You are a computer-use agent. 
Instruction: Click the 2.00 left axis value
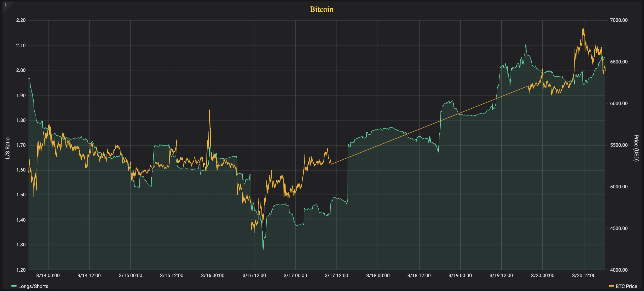21,70
